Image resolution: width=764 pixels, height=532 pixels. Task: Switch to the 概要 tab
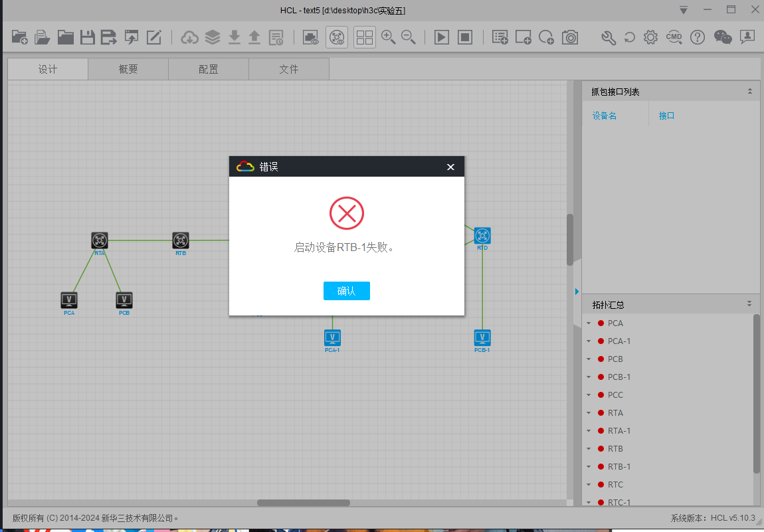pyautogui.click(x=128, y=69)
